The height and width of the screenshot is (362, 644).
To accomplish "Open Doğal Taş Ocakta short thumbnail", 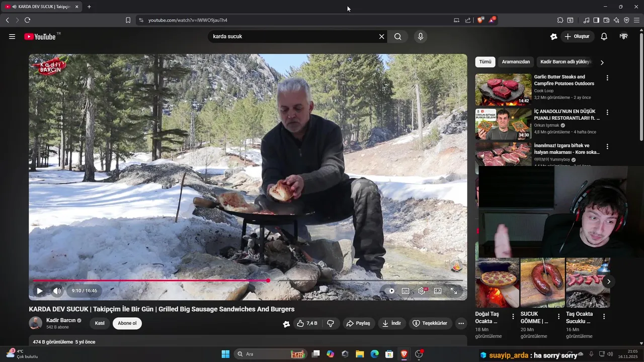I will [497, 283].
